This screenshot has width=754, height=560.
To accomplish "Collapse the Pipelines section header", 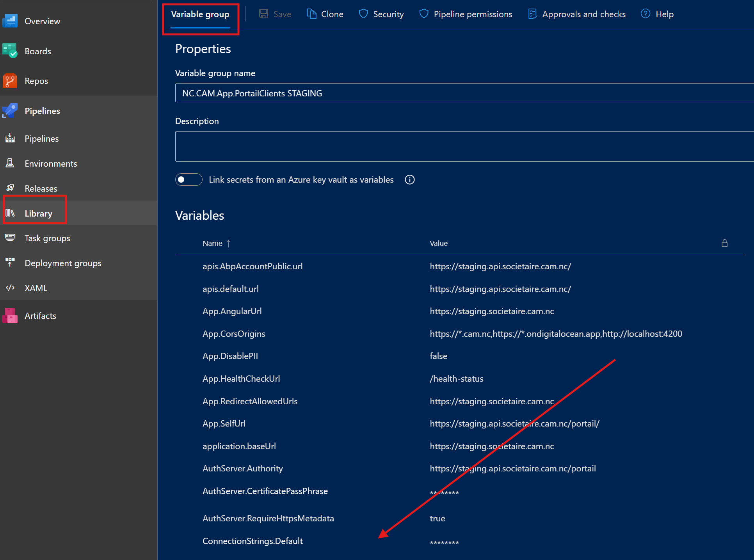I will click(x=42, y=111).
